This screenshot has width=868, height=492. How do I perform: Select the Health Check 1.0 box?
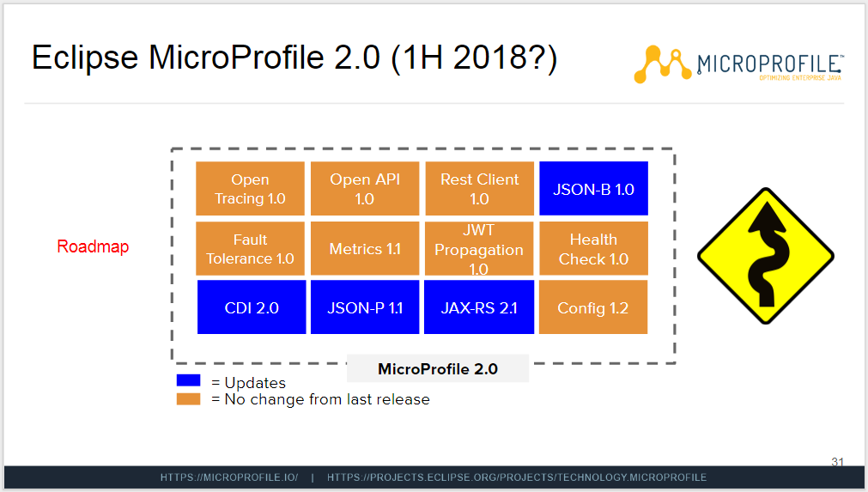point(593,248)
